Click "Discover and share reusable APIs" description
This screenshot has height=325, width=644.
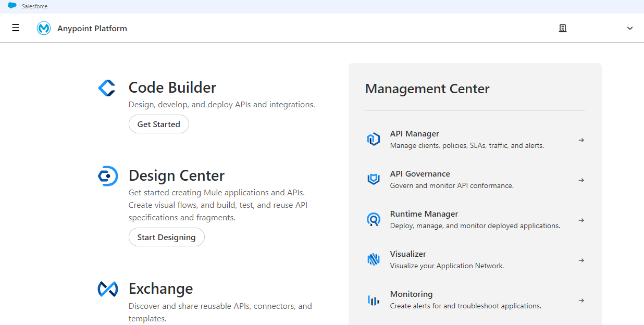click(220, 312)
